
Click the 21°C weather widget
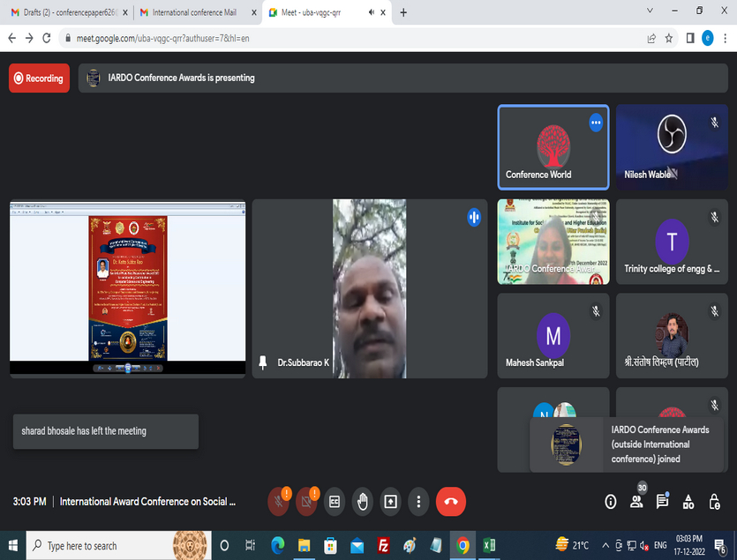coord(572,545)
